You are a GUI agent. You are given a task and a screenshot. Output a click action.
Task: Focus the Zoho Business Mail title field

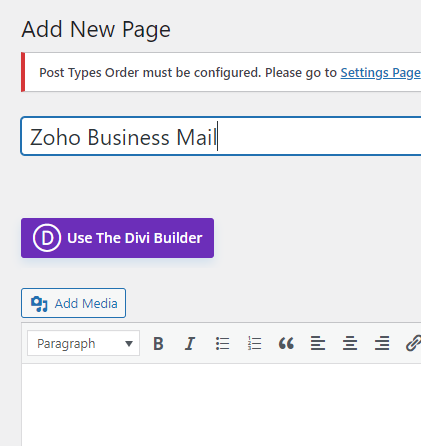pyautogui.click(x=221, y=136)
